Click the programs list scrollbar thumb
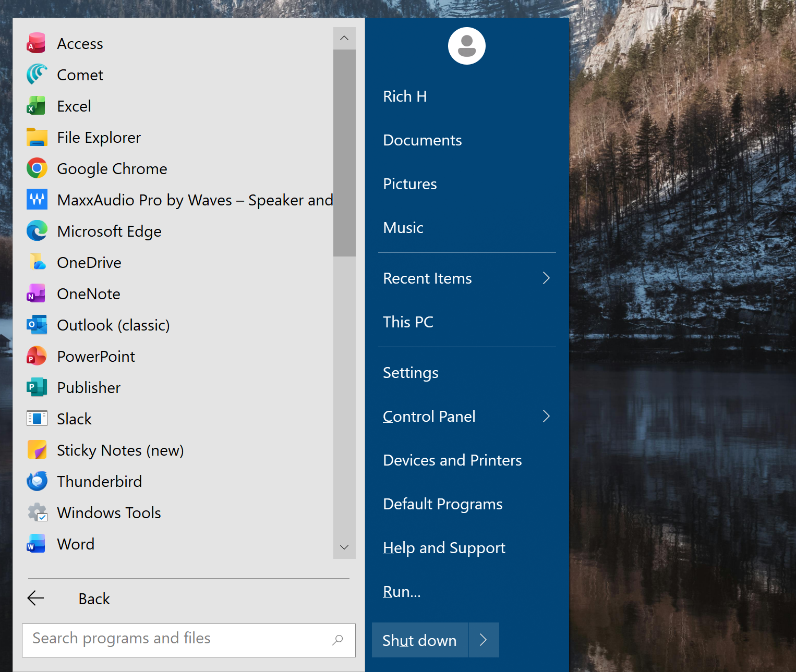Image resolution: width=796 pixels, height=672 pixels. (x=344, y=153)
